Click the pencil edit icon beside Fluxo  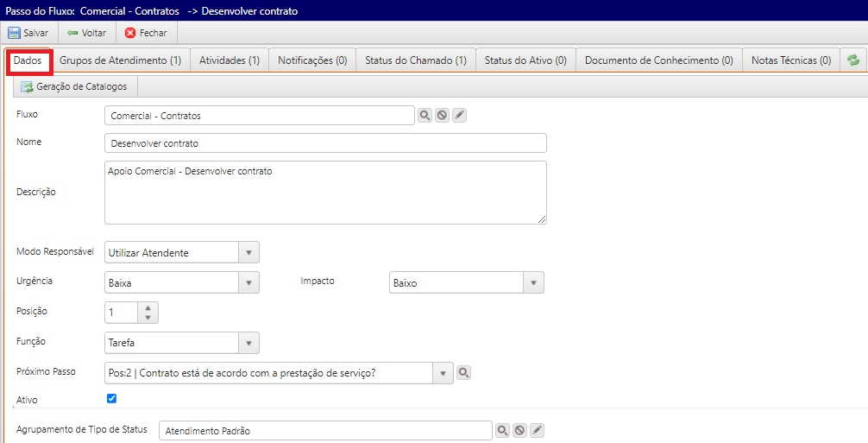(x=460, y=116)
